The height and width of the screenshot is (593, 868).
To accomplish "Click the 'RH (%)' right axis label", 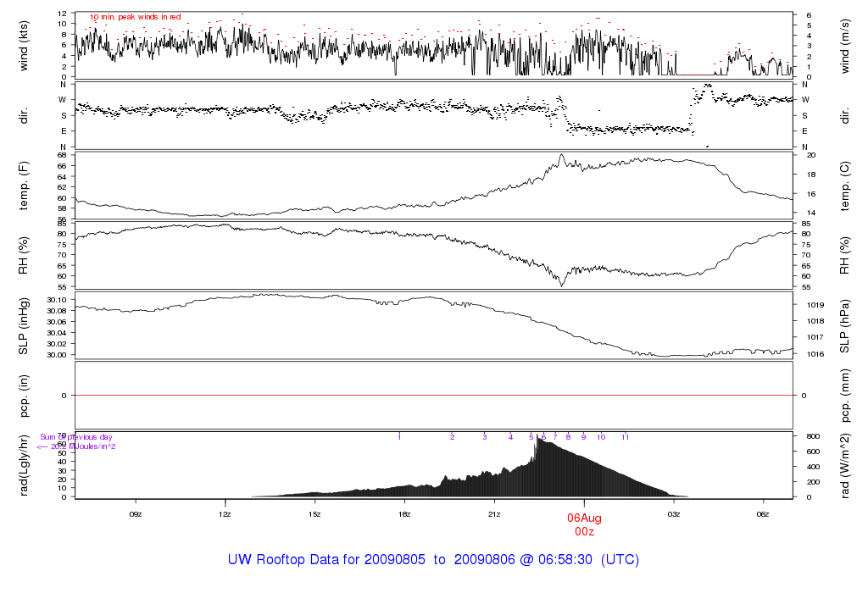I will [844, 256].
